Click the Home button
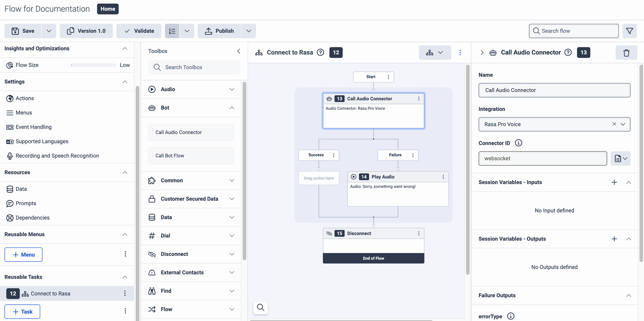This screenshot has width=644, height=321. click(x=107, y=9)
